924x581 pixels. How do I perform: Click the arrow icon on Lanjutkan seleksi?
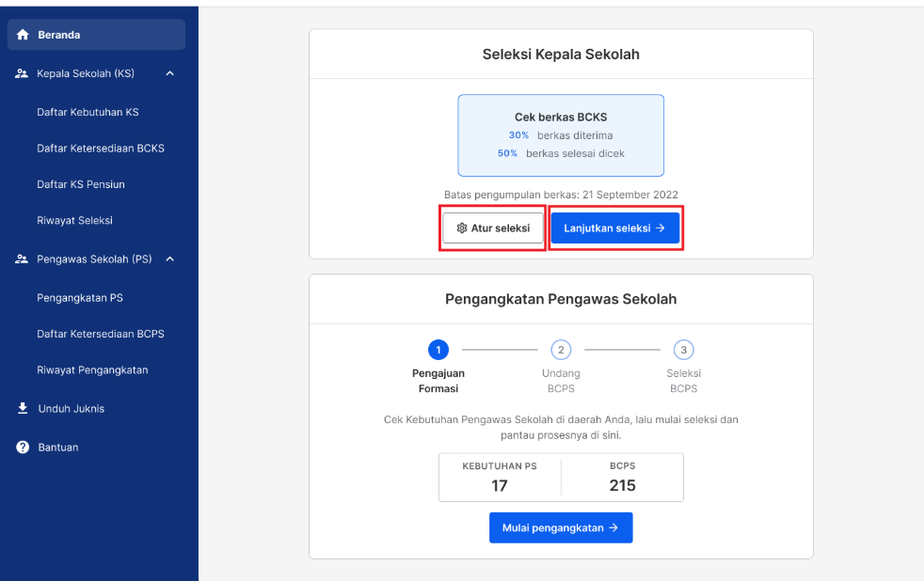[x=661, y=228]
